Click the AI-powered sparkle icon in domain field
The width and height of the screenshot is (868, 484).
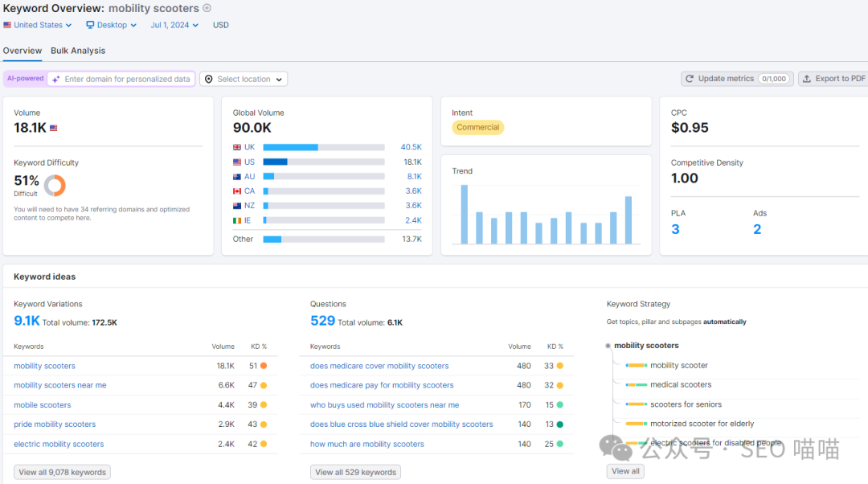point(55,79)
